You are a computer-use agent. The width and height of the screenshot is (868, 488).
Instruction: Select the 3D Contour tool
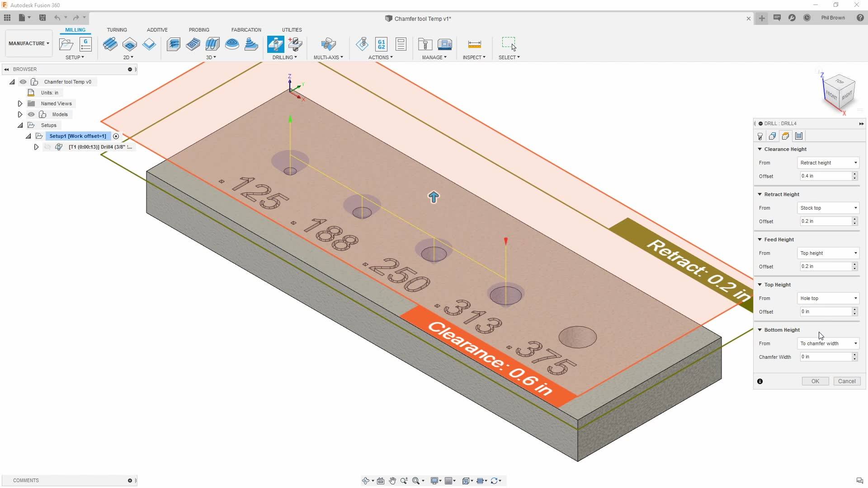pos(232,44)
